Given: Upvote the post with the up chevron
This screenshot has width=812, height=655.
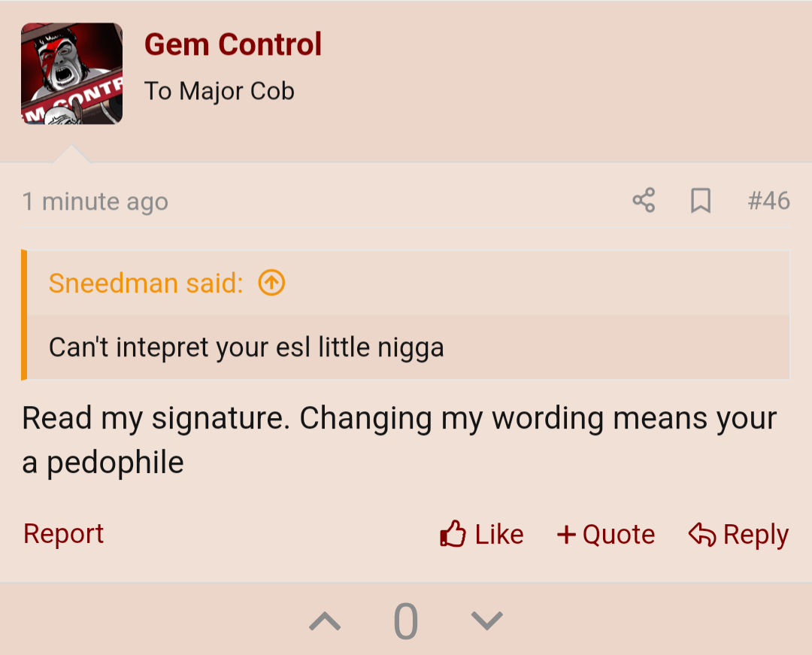Looking at the screenshot, I should point(325,621).
